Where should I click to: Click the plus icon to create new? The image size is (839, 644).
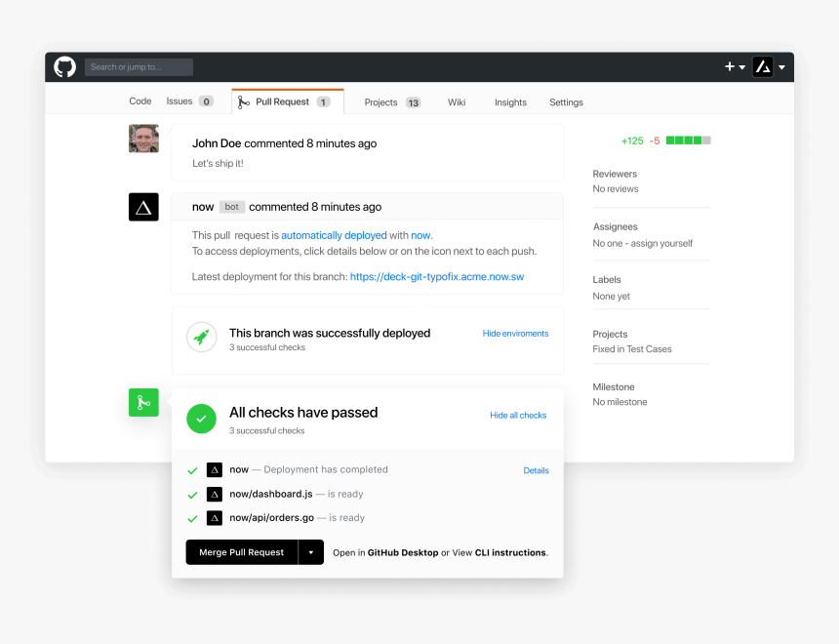point(730,66)
